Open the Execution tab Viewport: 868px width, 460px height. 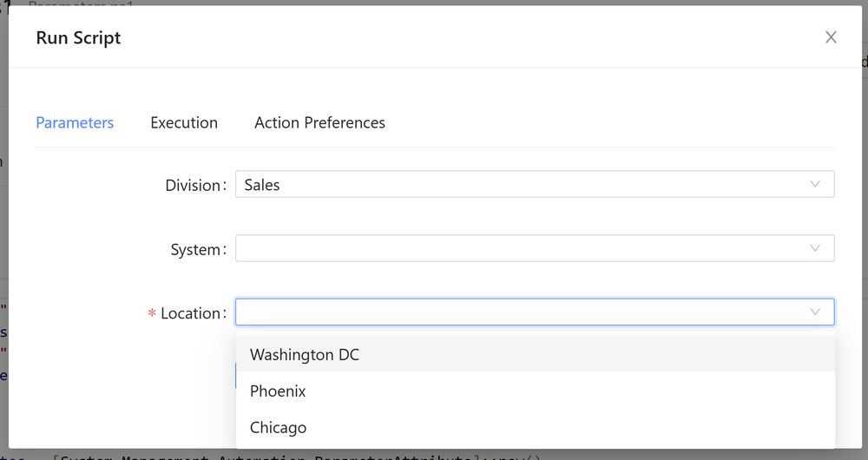(x=184, y=122)
